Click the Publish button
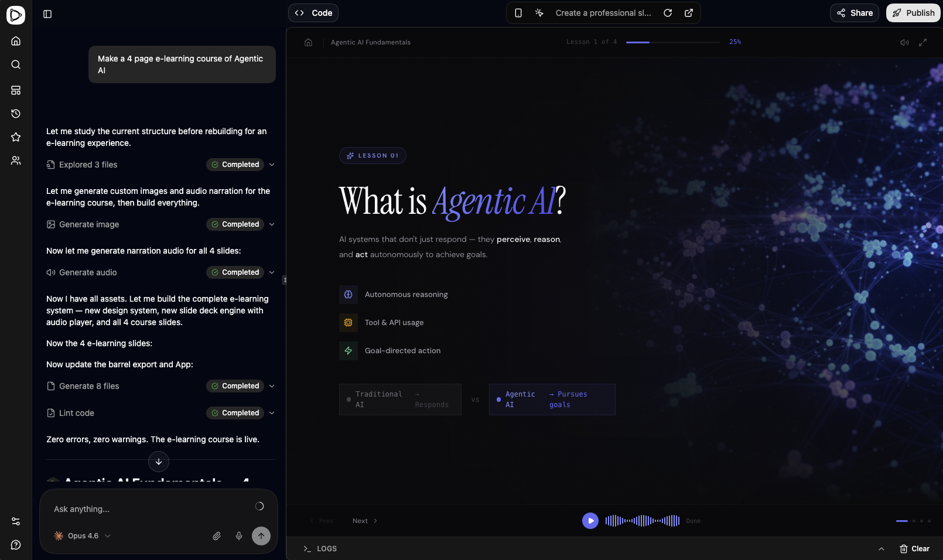This screenshot has height=560, width=943. tap(913, 13)
